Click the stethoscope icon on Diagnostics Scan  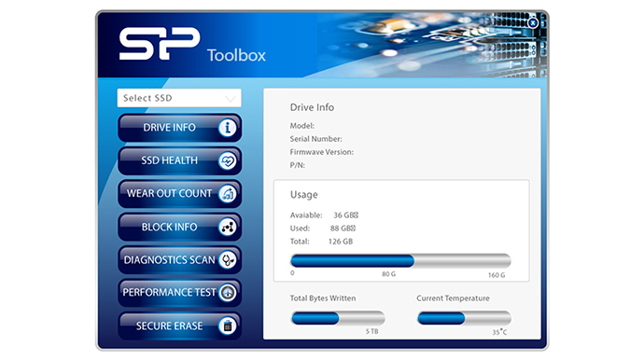[227, 260]
